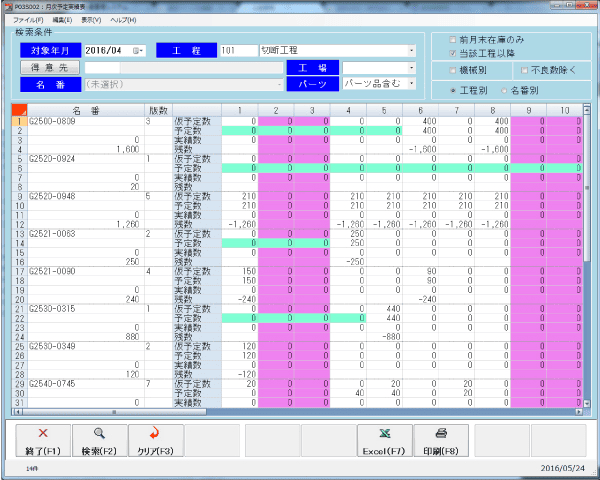Viewport: 600px width, 480px height.
Task: Open the 工場 factory dropdown
Action: point(411,67)
